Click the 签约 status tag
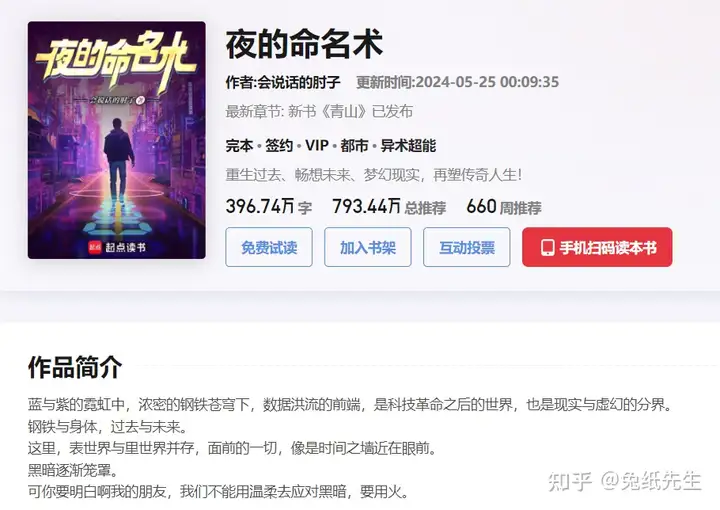The height and width of the screenshot is (510, 720). [279, 146]
